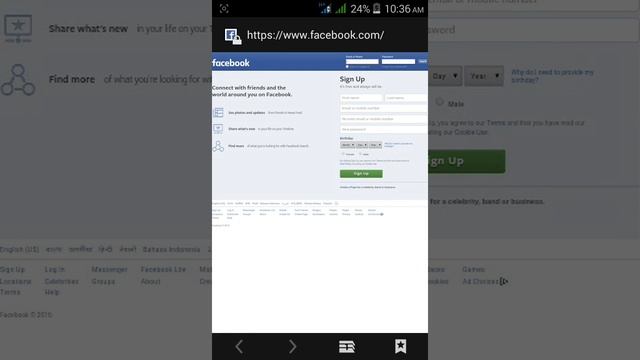Focus the Email or mobile number field
The height and width of the screenshot is (360, 640).
click(x=384, y=109)
